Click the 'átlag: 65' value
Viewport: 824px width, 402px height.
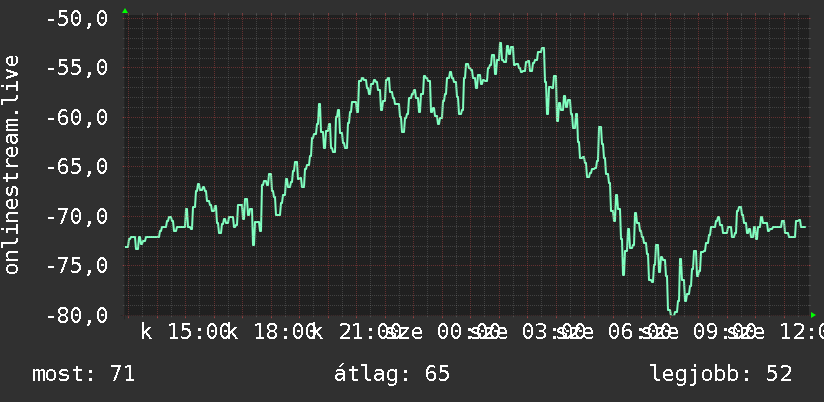click(392, 374)
